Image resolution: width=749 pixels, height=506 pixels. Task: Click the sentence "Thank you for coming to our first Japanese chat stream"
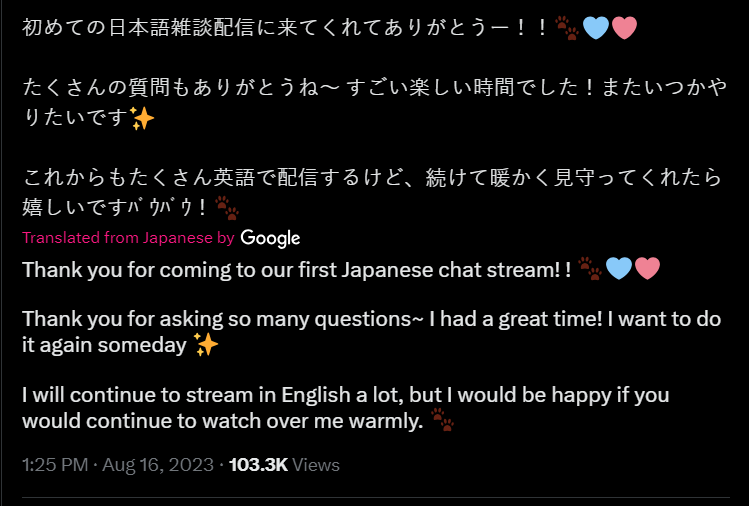point(290,269)
